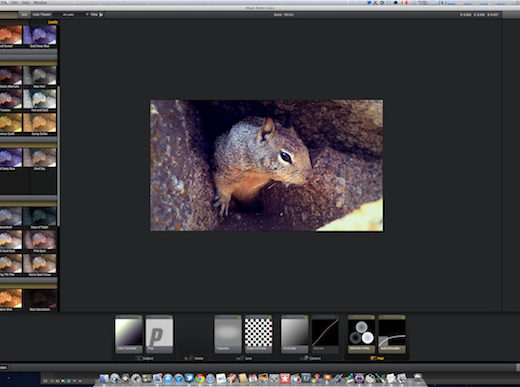
Task: Apply the Hot and Cold look preset
Action: [x=40, y=99]
